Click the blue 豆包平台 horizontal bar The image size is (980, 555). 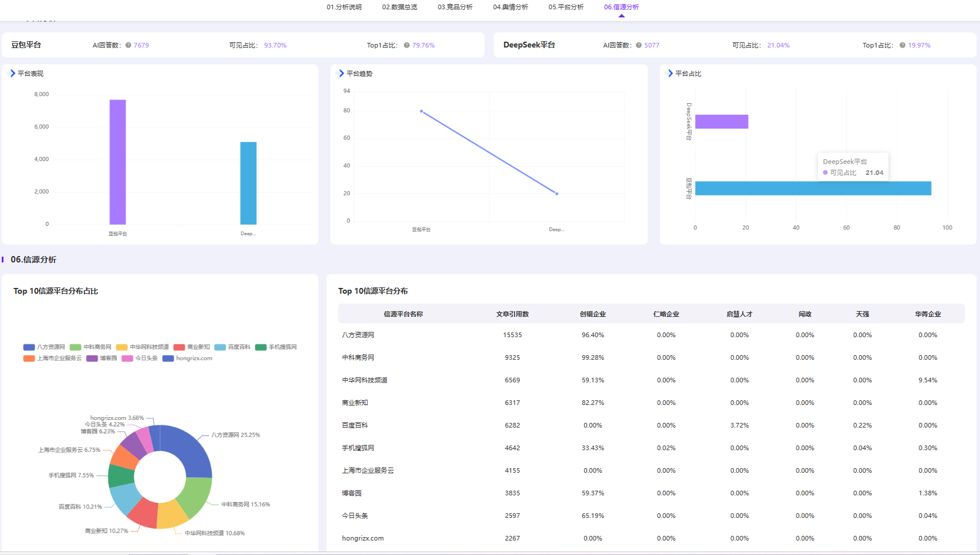(x=813, y=188)
